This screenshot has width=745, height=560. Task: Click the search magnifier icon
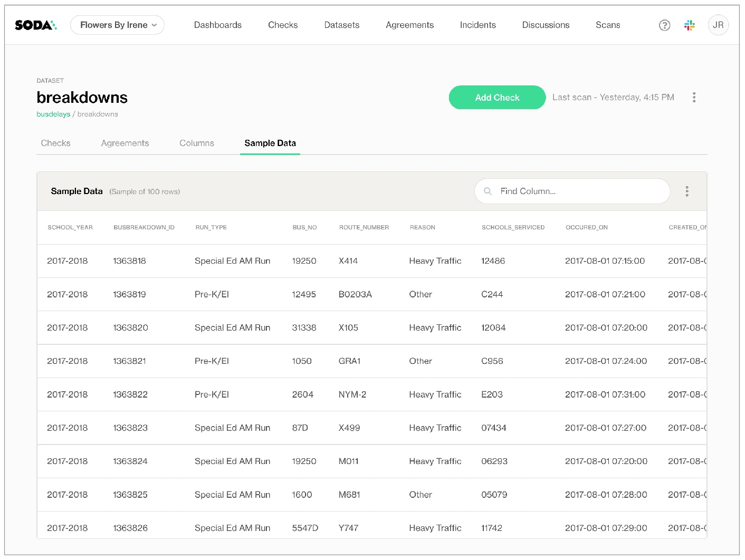click(488, 191)
